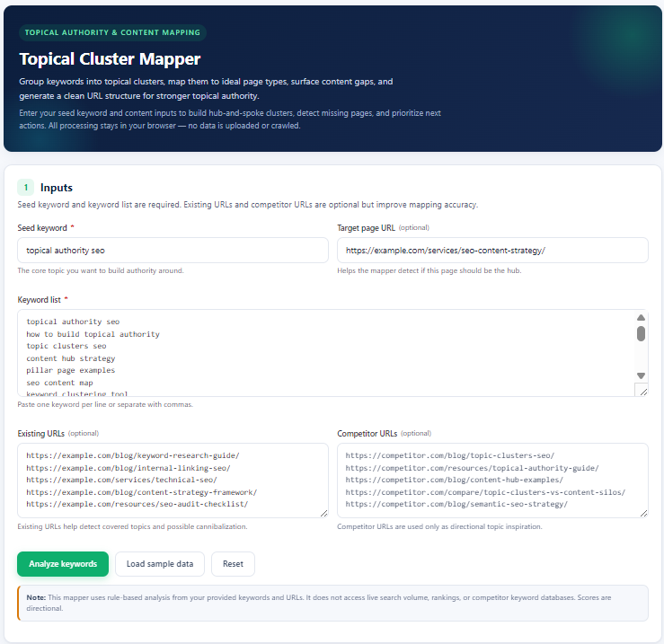Click the Target page URL field
This screenshot has width=664, height=644.
pos(492,251)
